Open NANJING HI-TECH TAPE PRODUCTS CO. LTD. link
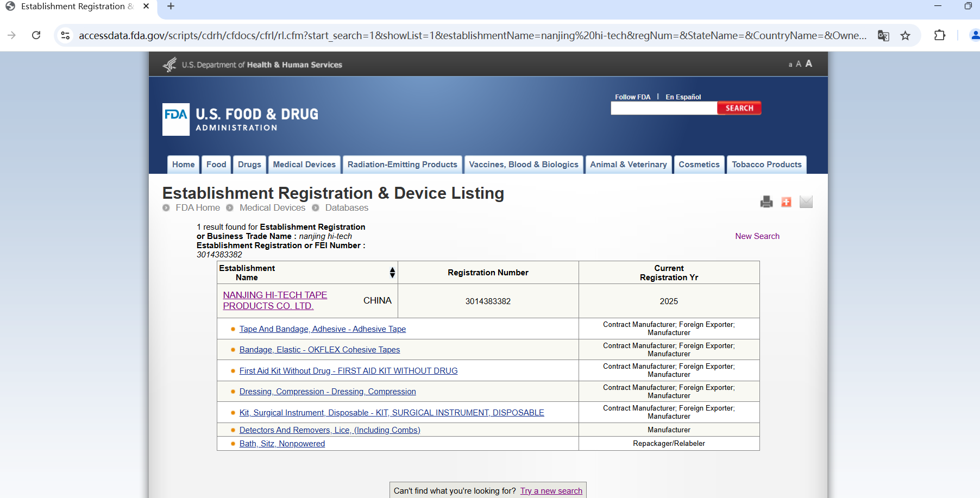Screen dimensions: 980x498 click(275, 300)
